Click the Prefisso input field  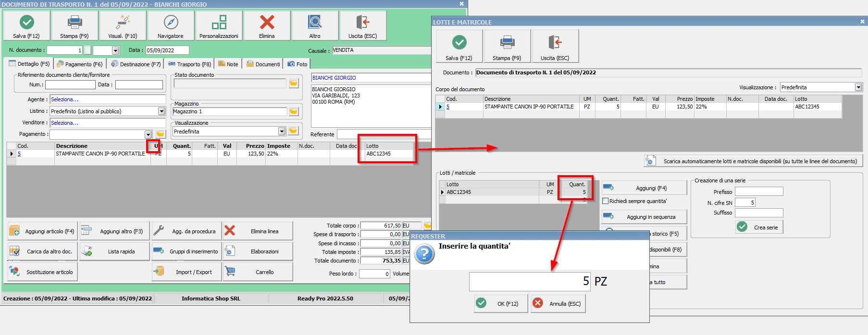click(759, 191)
